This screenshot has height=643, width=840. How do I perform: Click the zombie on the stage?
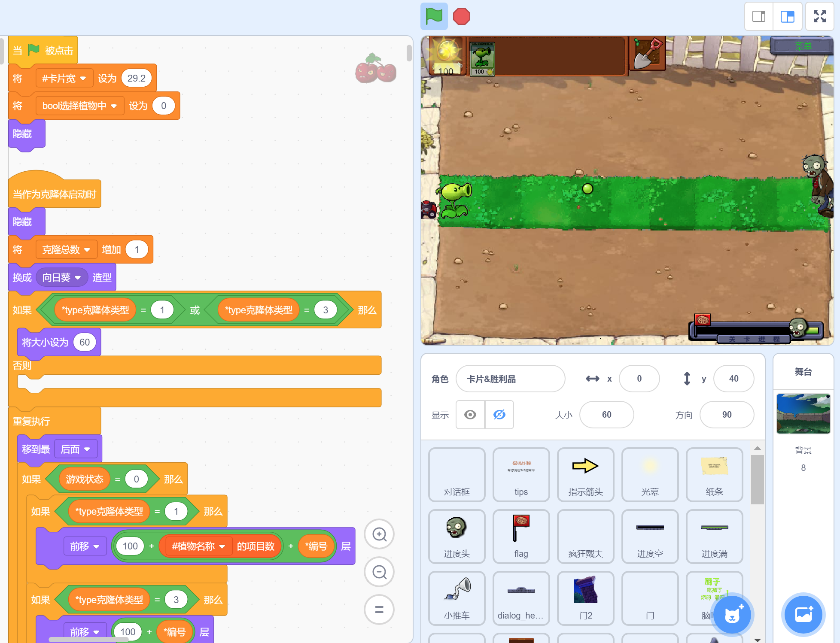[818, 185]
